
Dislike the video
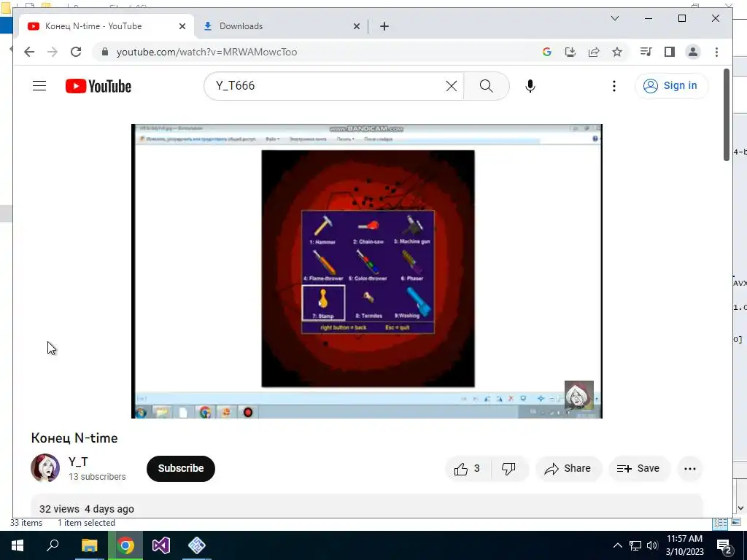coord(508,469)
